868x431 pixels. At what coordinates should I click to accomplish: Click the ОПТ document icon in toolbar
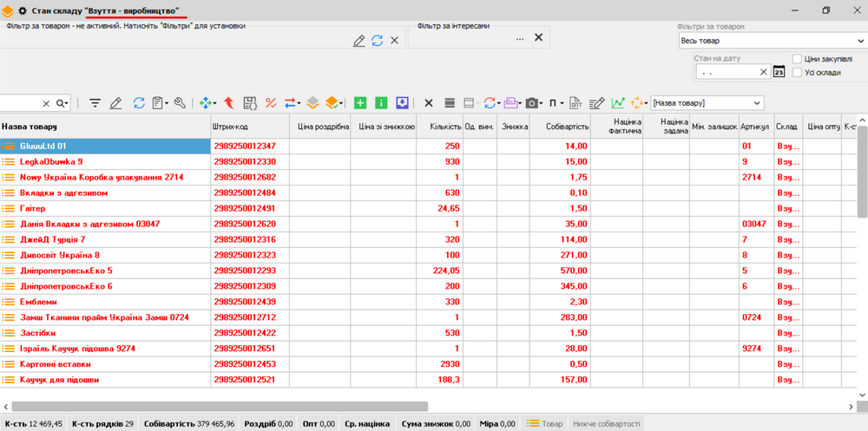(x=576, y=103)
